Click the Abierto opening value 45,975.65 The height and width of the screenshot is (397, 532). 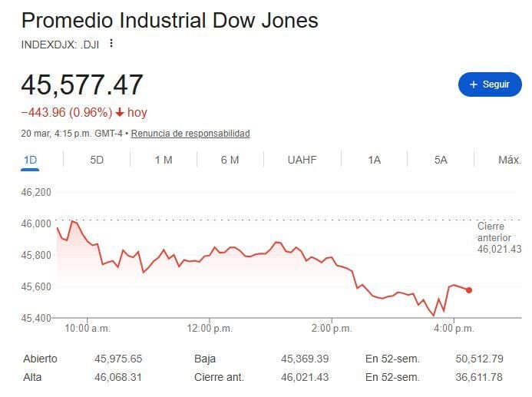118,359
